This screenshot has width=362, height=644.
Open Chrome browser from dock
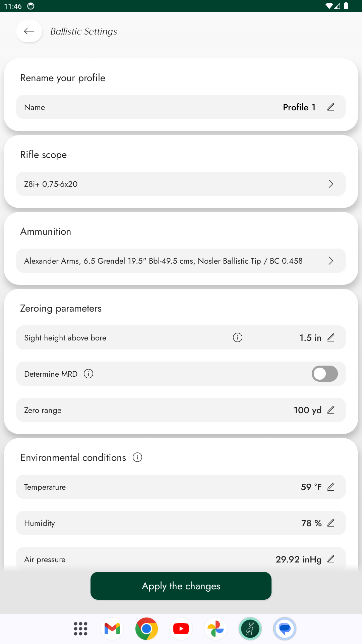pos(146,629)
